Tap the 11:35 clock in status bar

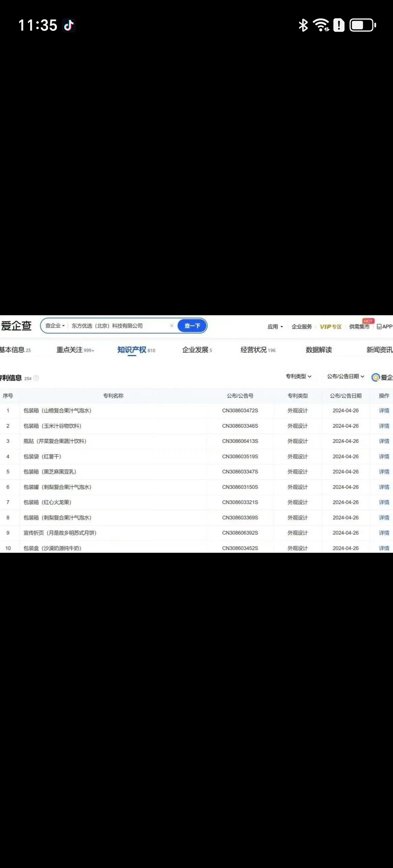point(38,25)
